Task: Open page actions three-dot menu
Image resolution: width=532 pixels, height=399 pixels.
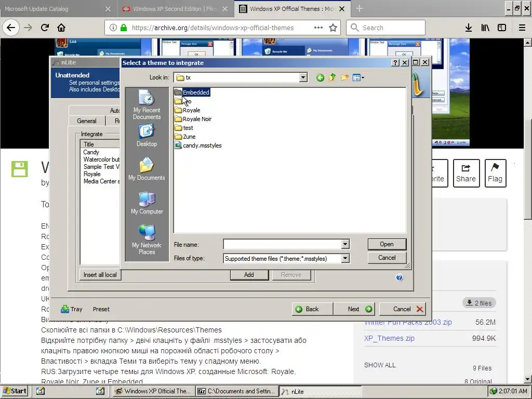Action: (318, 28)
